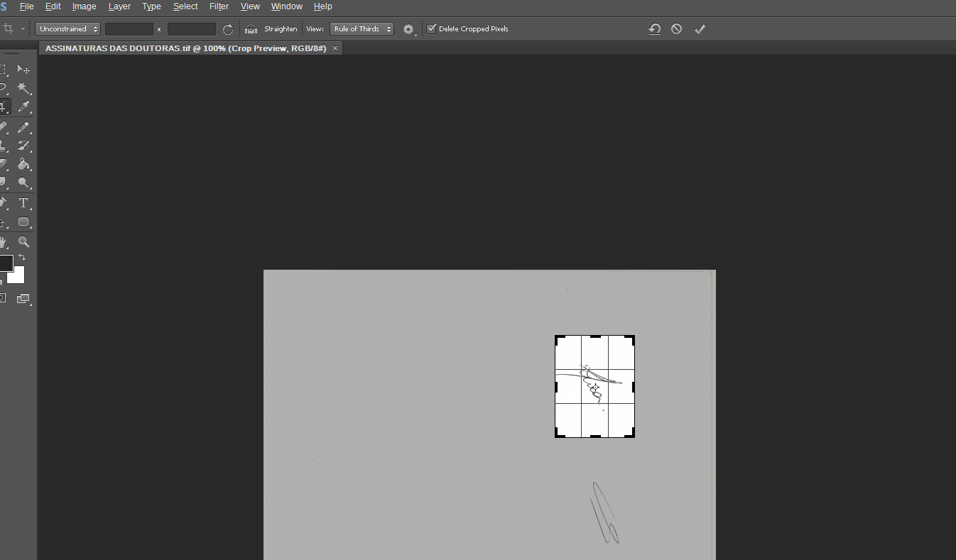Reset the crop box
Screen dimensions: 956x560
coord(654,29)
